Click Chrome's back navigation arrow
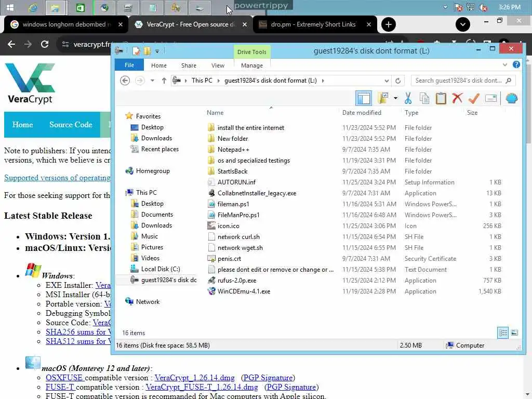The image size is (532, 399). click(11, 44)
